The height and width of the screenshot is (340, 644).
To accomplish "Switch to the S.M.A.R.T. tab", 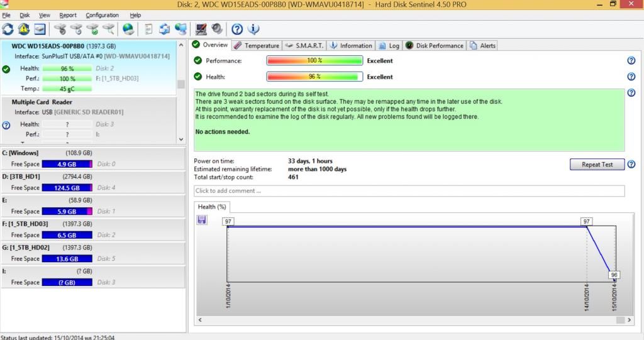I will (x=304, y=46).
